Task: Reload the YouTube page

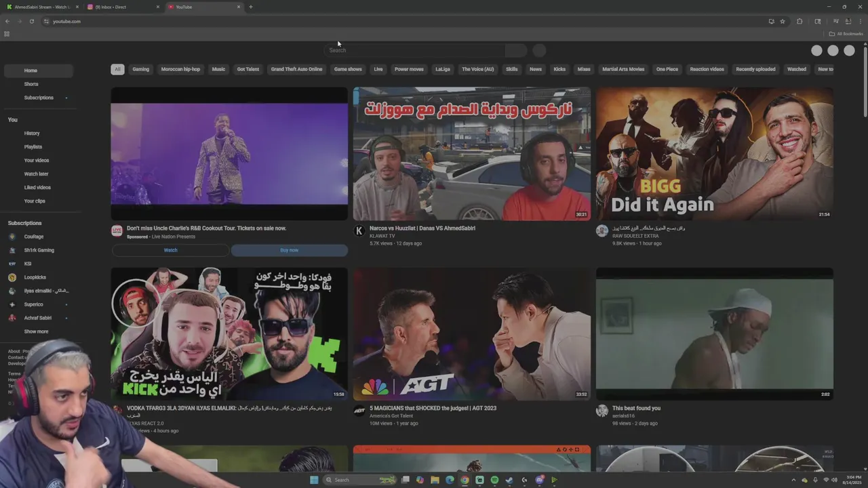Action: click(31, 21)
